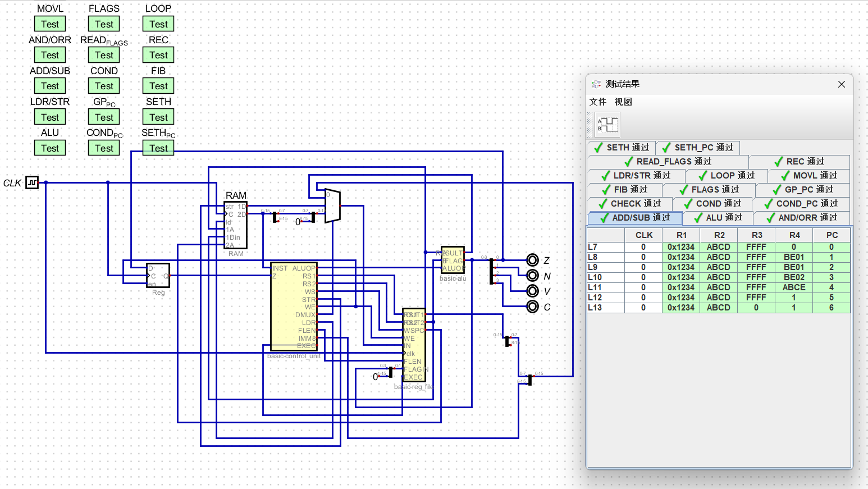Close the 测试结果 window
Image resolution: width=868 pixels, height=489 pixels.
(841, 84)
